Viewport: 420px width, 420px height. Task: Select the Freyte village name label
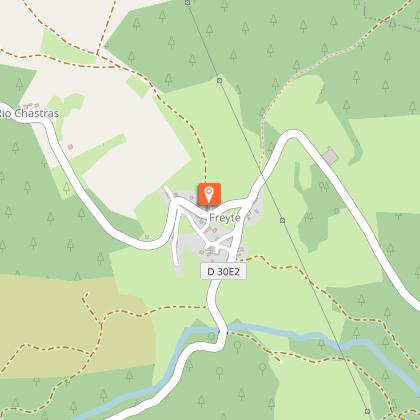pyautogui.click(x=225, y=218)
